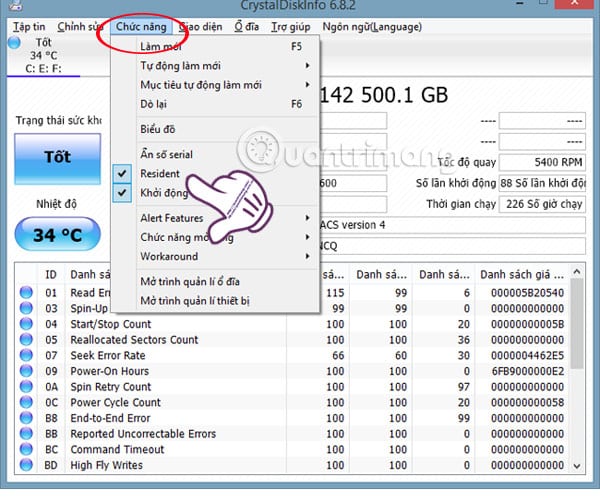Viewport: 600px width, 498px height.
Task: Open the Ổ đĩa menu
Action: pos(246,27)
